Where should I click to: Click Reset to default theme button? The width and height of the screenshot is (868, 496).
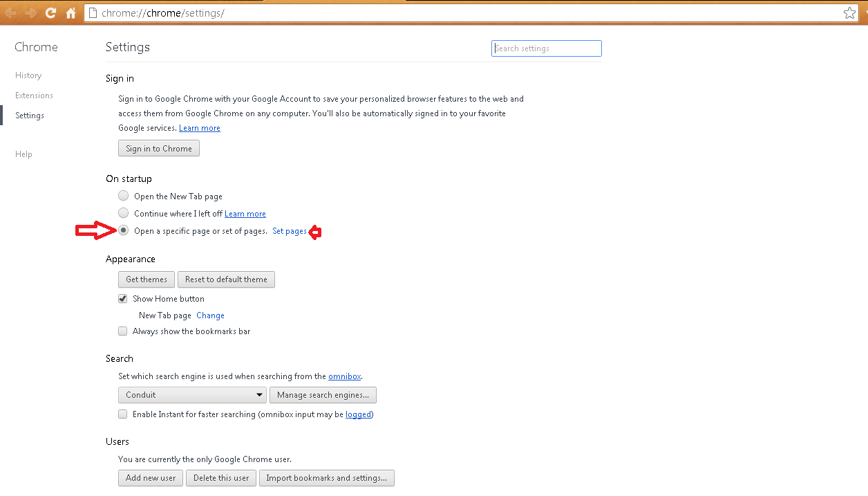click(x=226, y=279)
